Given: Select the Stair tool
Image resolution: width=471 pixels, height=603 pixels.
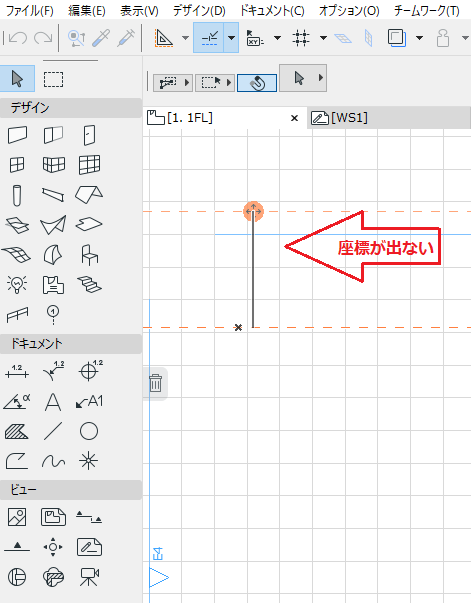Looking at the screenshot, I should click(89, 284).
